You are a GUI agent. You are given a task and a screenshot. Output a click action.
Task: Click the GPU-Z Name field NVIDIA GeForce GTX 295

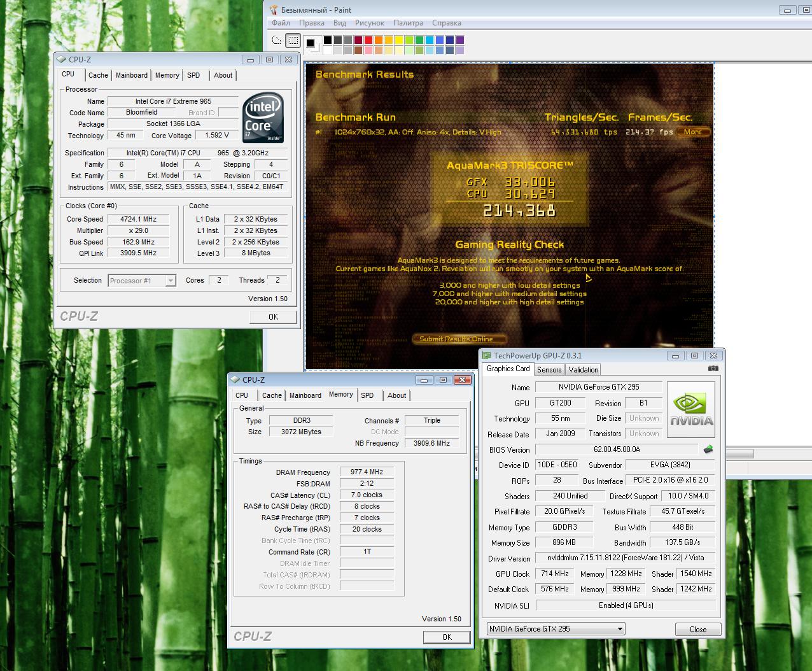[x=599, y=387]
